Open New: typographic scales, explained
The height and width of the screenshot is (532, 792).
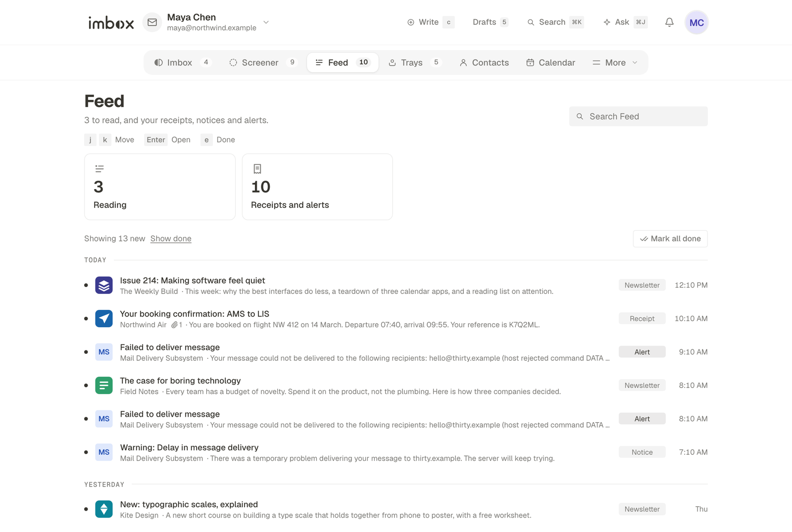(x=396, y=509)
